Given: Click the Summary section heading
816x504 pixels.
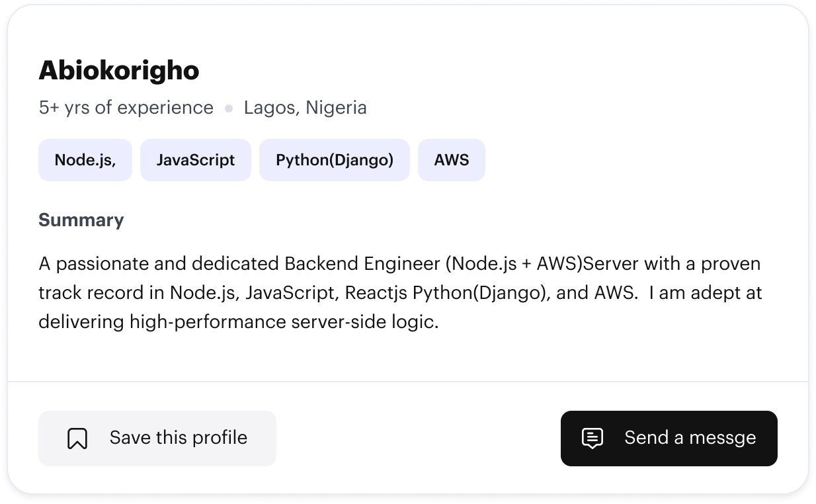Looking at the screenshot, I should (81, 220).
